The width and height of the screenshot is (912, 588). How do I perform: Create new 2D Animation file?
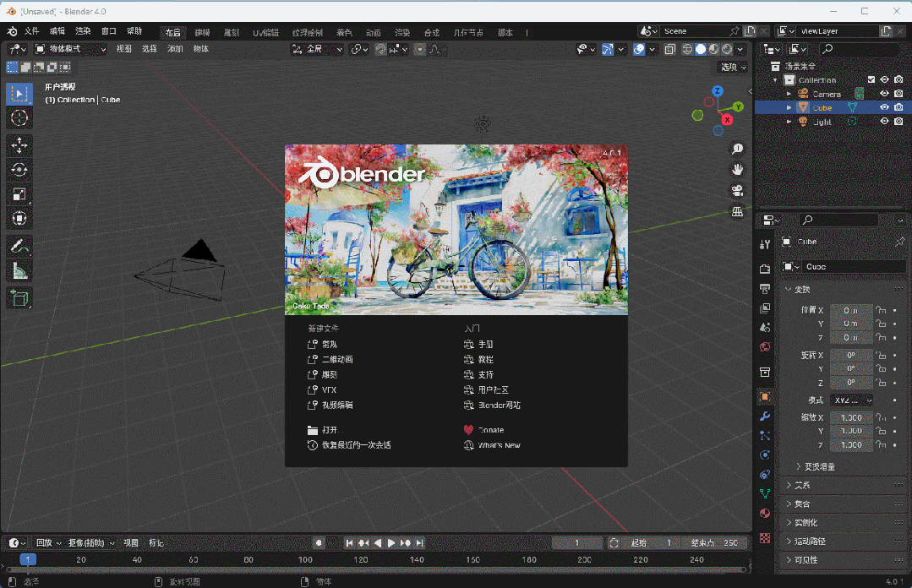(x=330, y=359)
